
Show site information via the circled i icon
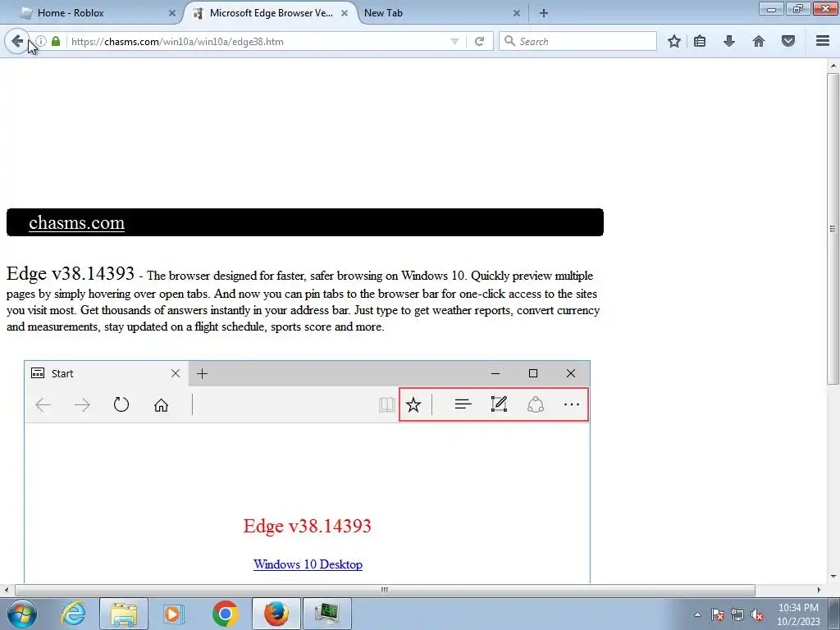pyautogui.click(x=41, y=41)
